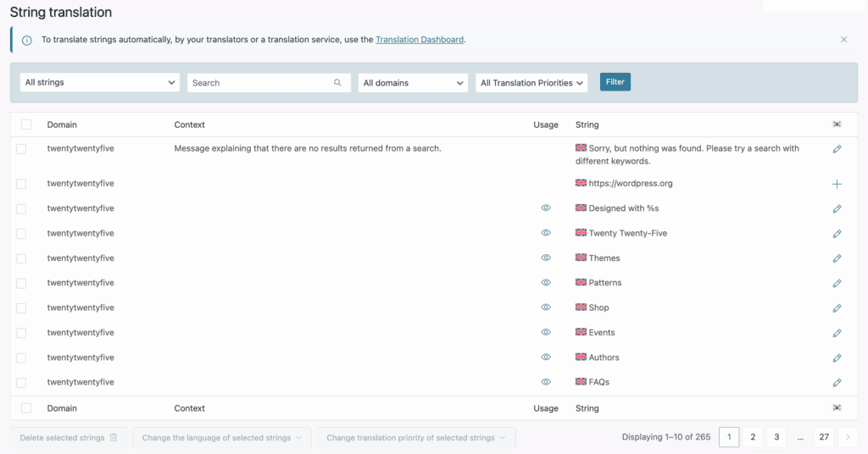The image size is (868, 454).
Task: Add translation for https://wordpress.org string
Action: tap(837, 184)
